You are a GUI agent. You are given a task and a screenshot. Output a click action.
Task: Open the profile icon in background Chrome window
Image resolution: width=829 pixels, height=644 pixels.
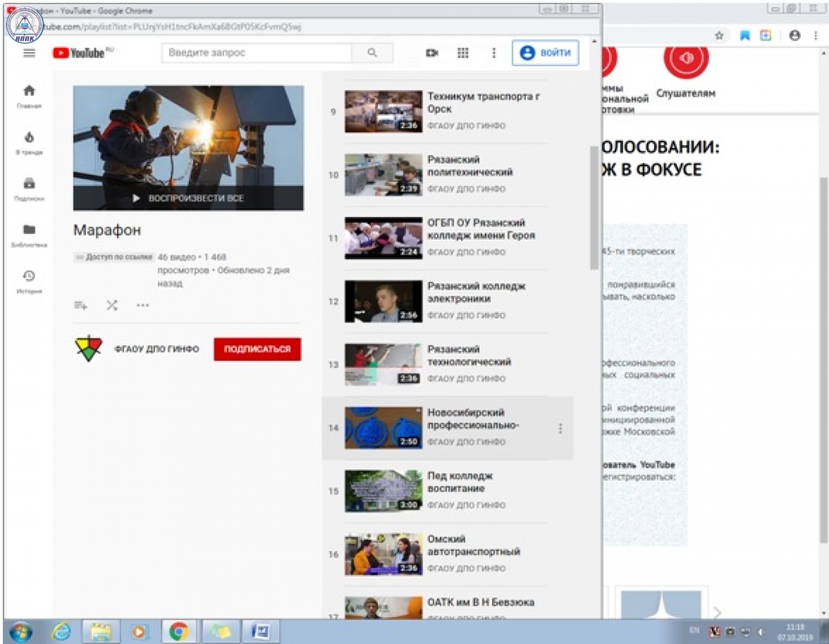(794, 35)
